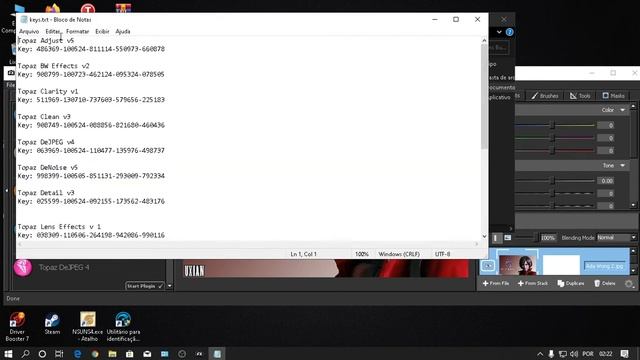
Task: Click the 'Topaz Clarity v1' line
Action: (x=48, y=91)
